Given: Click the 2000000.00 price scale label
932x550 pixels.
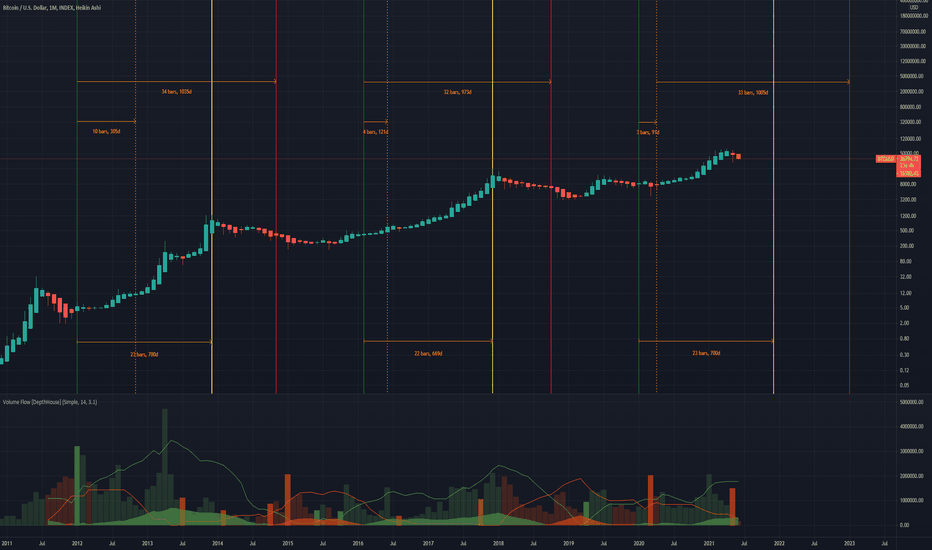Looking at the screenshot, I should point(911,92).
